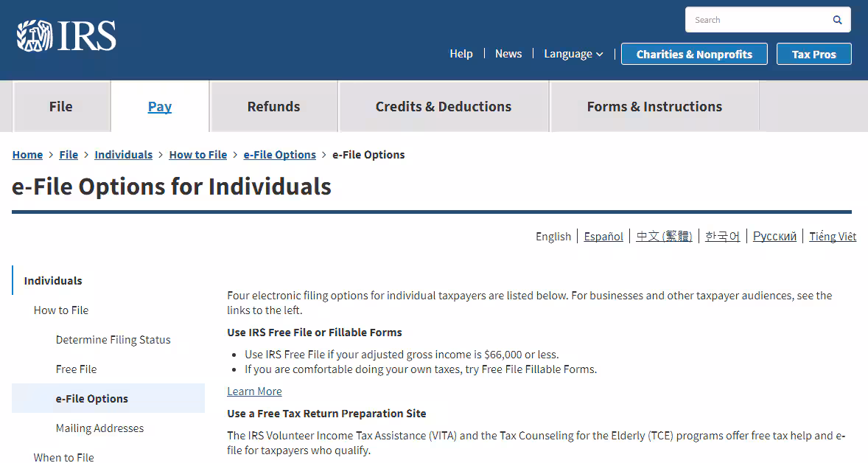The image size is (868, 463).
Task: Open How to File sidebar item
Action: tap(61, 310)
